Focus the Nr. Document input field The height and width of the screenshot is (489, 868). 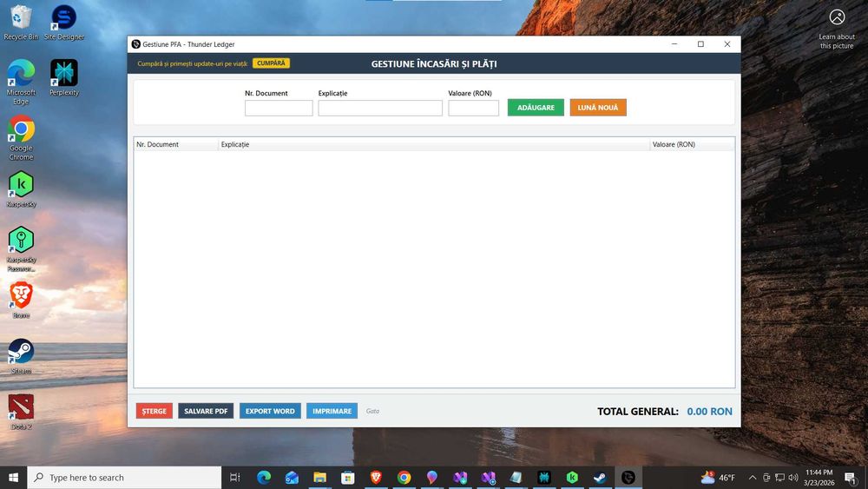pos(279,108)
